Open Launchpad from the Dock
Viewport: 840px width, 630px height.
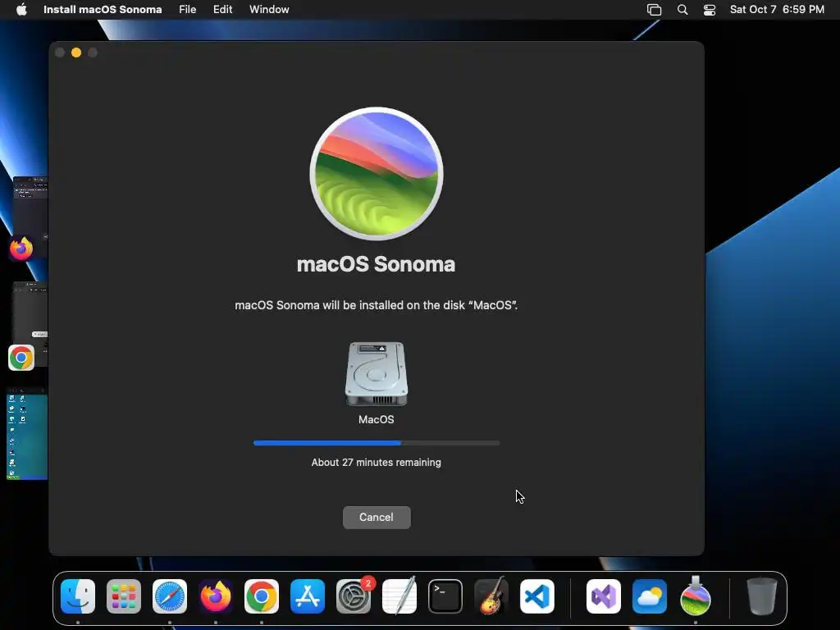(x=124, y=596)
